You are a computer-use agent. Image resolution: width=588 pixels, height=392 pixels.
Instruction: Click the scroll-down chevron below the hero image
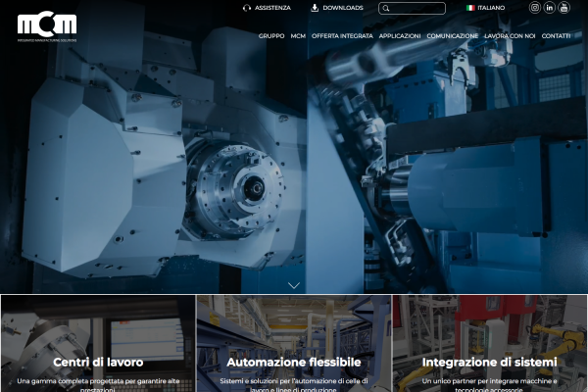click(293, 285)
